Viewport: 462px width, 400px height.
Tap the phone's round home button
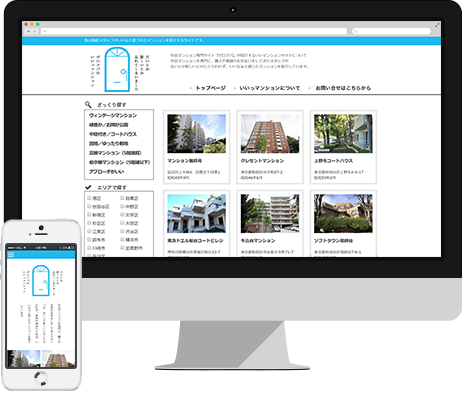click(x=41, y=379)
